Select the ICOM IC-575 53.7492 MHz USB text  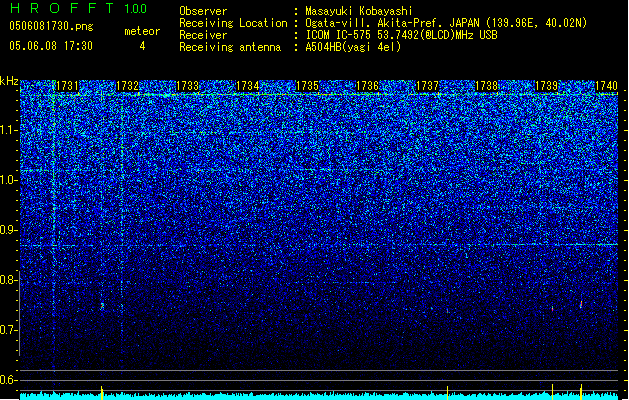point(401,35)
